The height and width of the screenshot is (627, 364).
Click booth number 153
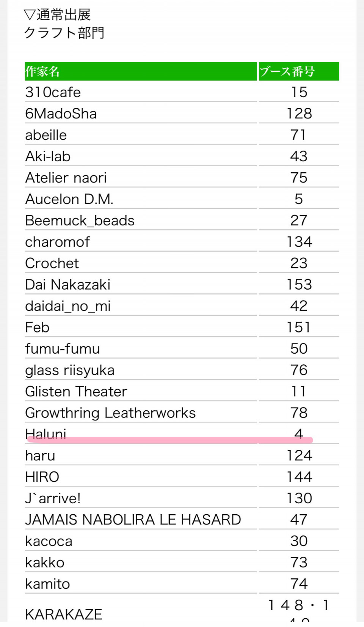(x=299, y=285)
